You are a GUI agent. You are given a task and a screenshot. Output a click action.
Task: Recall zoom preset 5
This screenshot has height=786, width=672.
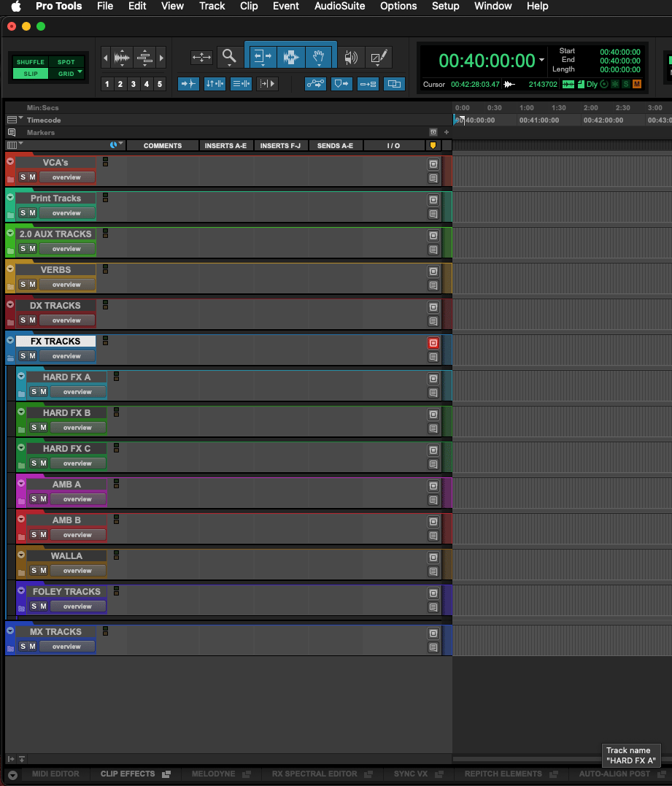point(160,84)
